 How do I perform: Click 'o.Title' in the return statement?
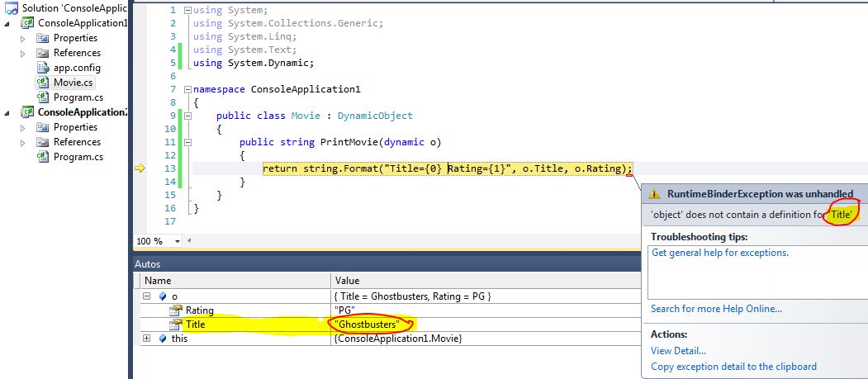(x=545, y=168)
